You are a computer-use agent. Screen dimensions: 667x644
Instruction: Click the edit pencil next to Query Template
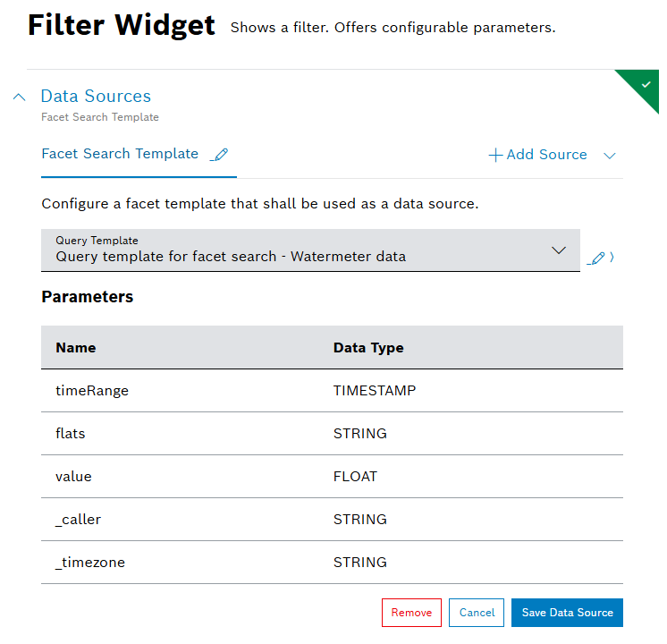pyautogui.click(x=597, y=258)
